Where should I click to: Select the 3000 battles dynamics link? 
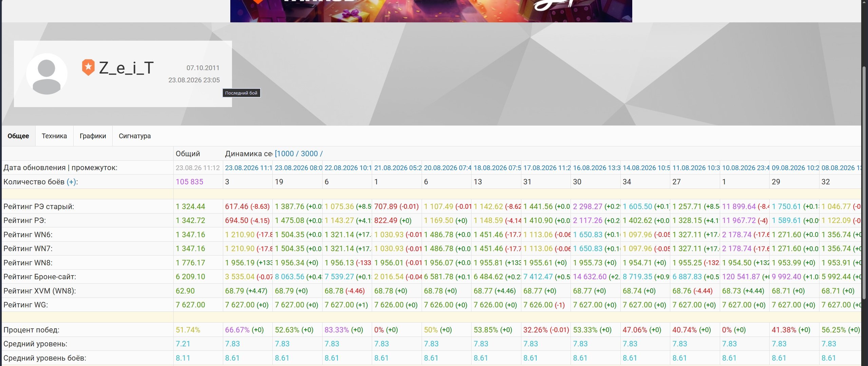click(x=309, y=154)
